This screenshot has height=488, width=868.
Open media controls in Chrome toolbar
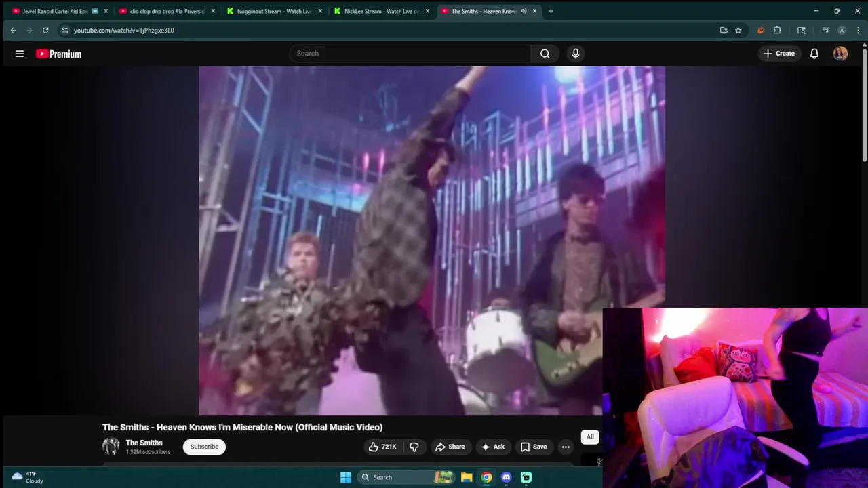coord(825,30)
